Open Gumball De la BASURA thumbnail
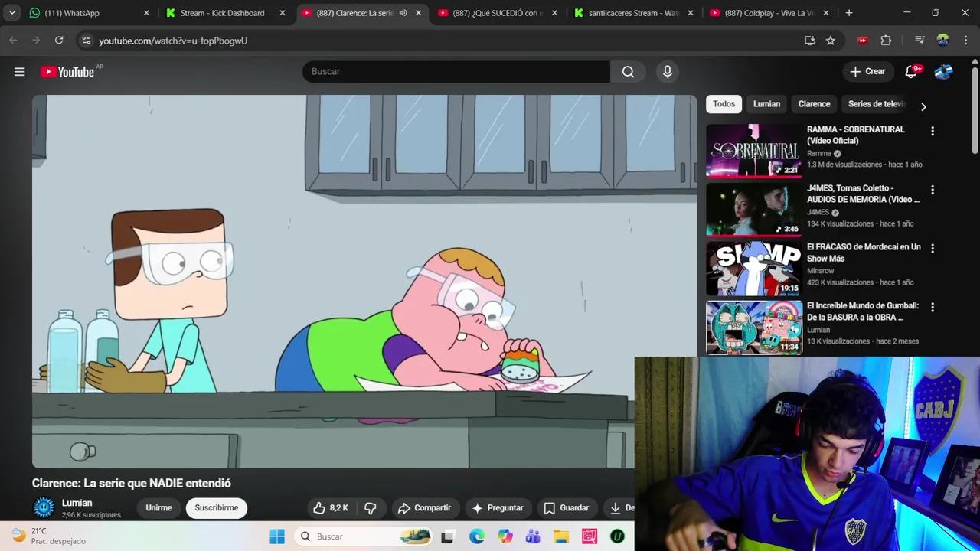The image size is (980, 551). [x=754, y=328]
